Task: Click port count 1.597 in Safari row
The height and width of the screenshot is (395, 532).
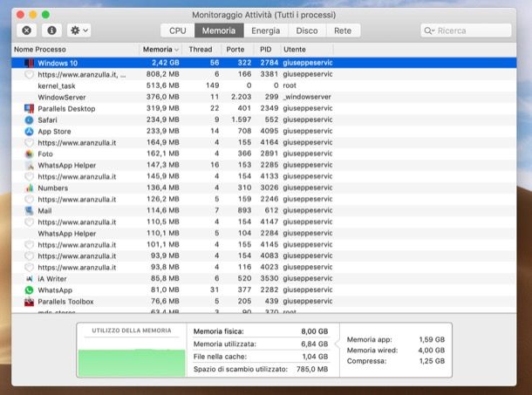Action: [x=242, y=119]
